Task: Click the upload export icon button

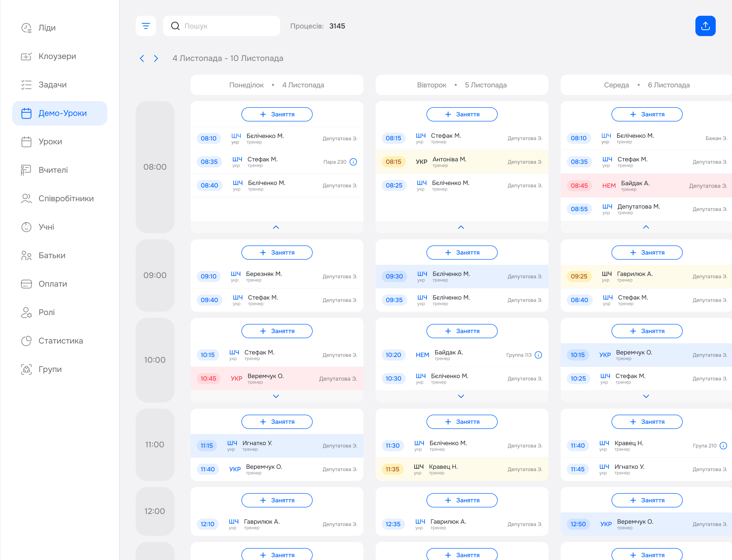Action: coord(705,26)
